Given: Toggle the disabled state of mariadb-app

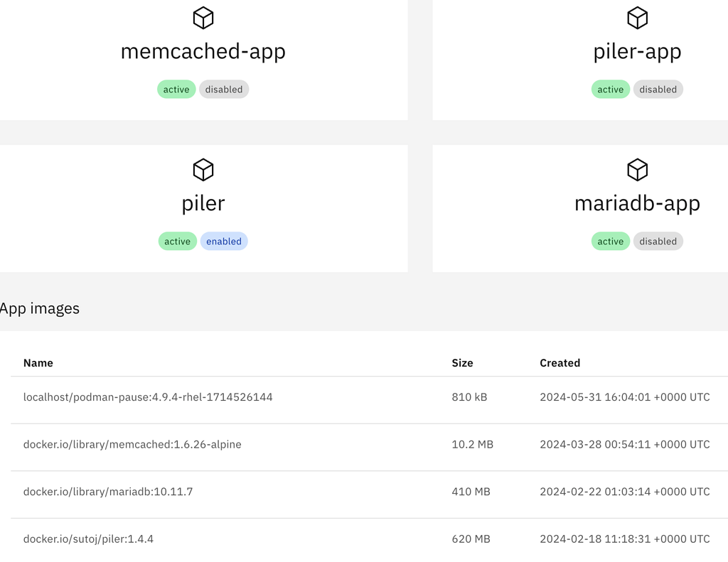Looking at the screenshot, I should coord(658,241).
